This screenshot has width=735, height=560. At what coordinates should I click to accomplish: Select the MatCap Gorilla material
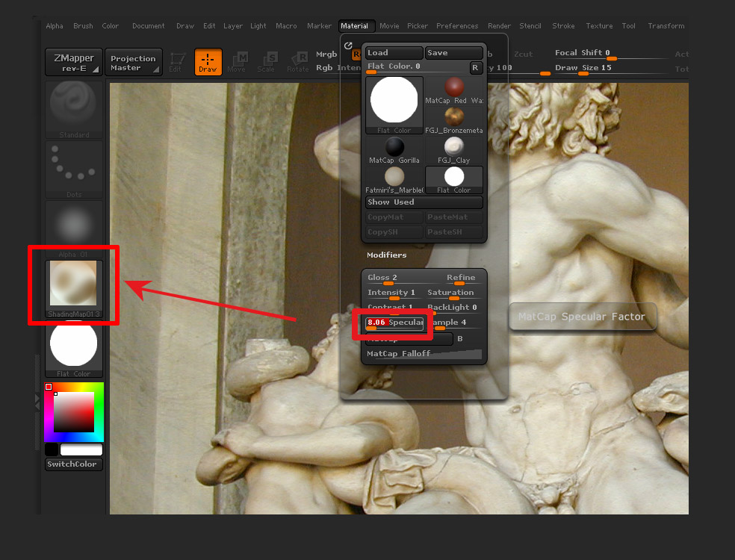click(x=394, y=151)
